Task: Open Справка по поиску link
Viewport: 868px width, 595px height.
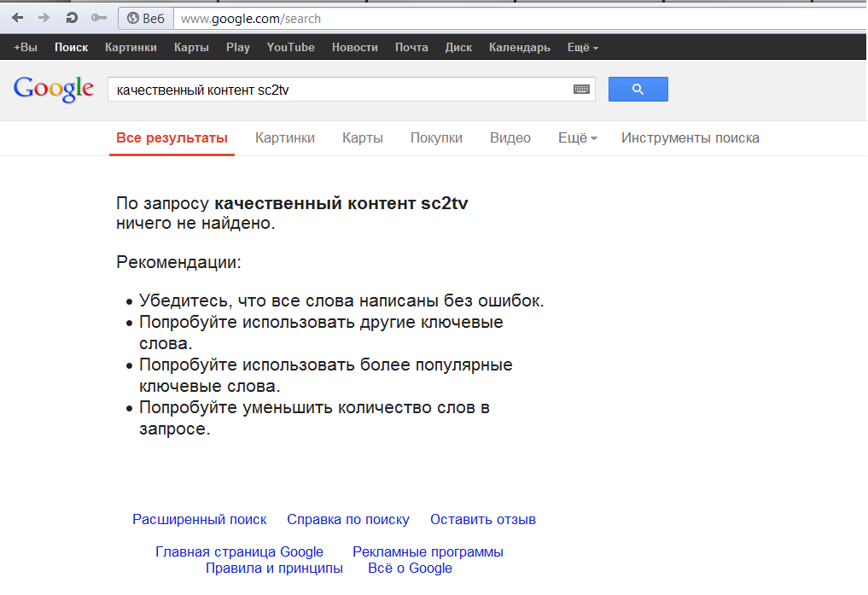Action: tap(348, 520)
